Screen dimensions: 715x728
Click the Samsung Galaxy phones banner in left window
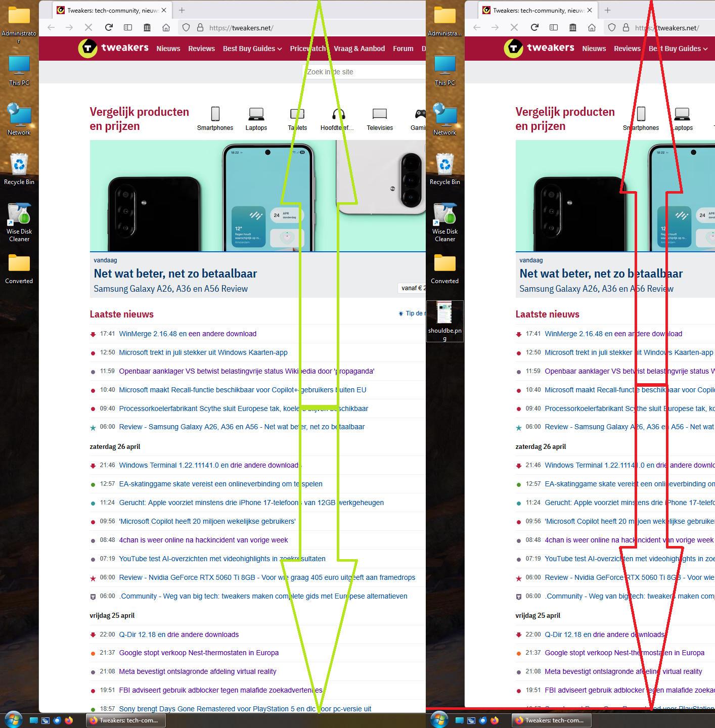point(258,196)
